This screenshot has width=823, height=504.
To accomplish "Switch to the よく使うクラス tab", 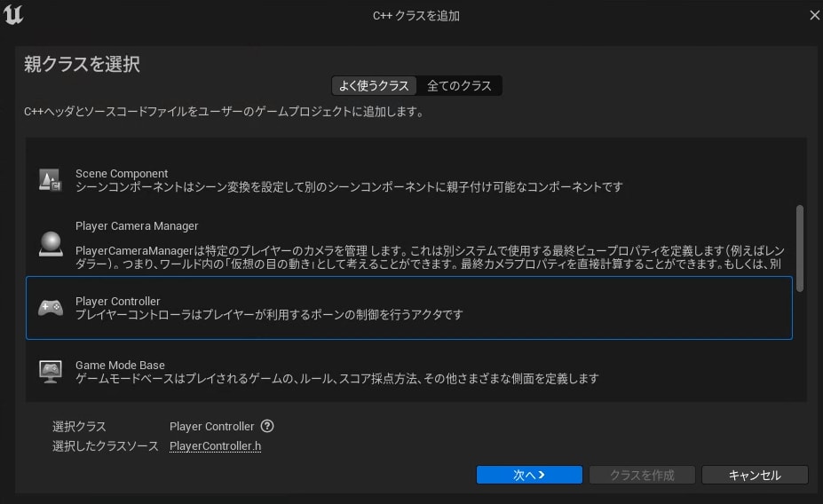I will coord(374,85).
